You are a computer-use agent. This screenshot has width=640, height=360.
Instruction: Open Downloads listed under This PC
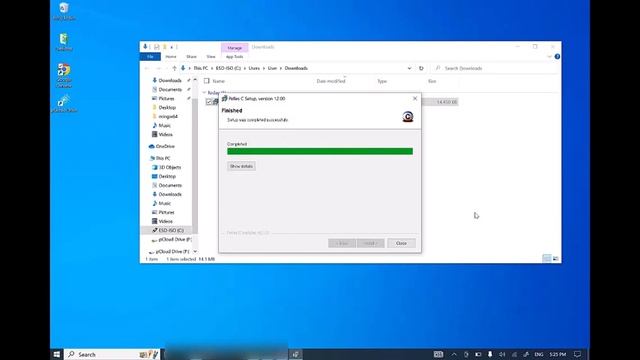click(167, 194)
